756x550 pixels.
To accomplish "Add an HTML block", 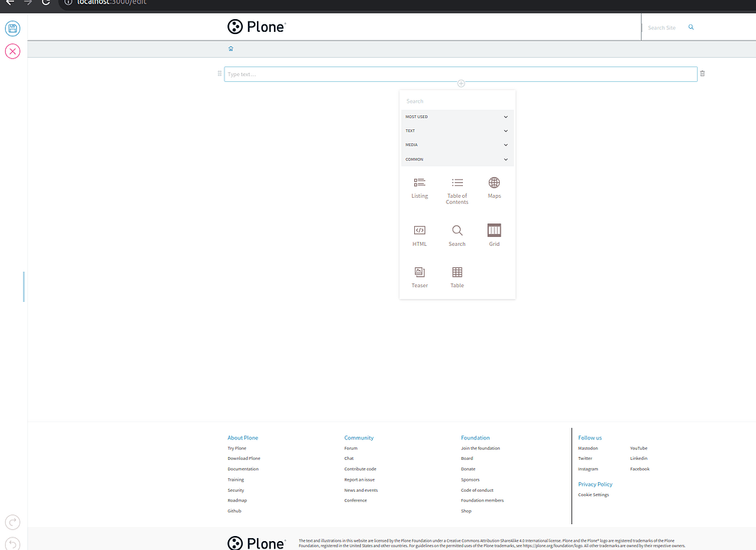I will (x=419, y=234).
